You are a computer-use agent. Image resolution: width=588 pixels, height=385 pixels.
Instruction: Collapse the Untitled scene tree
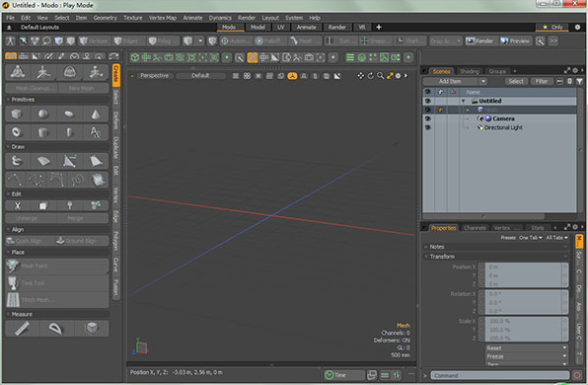click(x=463, y=101)
